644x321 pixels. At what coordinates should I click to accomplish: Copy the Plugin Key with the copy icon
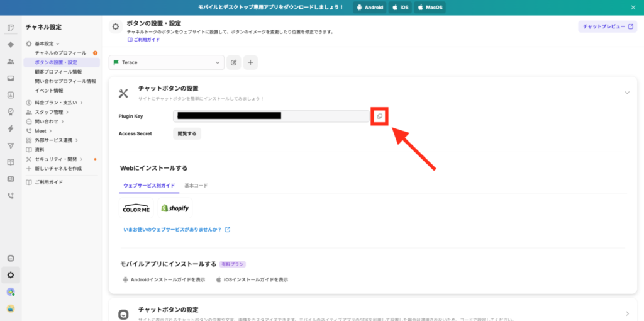[379, 116]
